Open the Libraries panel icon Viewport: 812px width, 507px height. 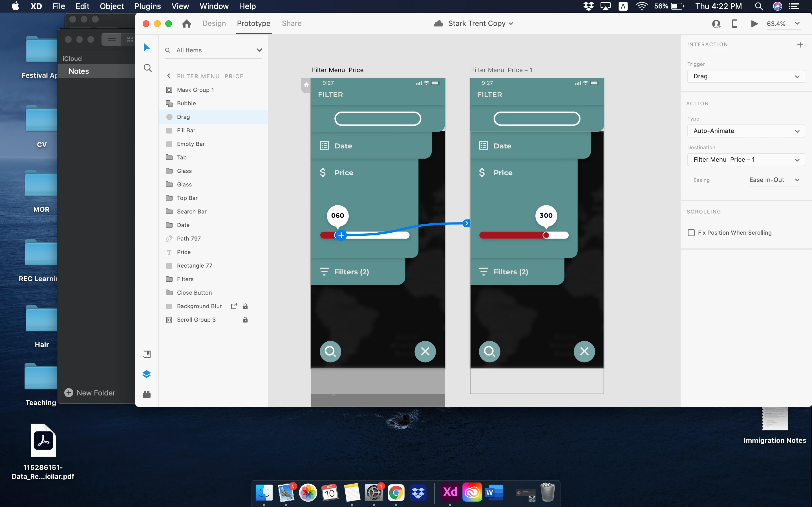147,354
